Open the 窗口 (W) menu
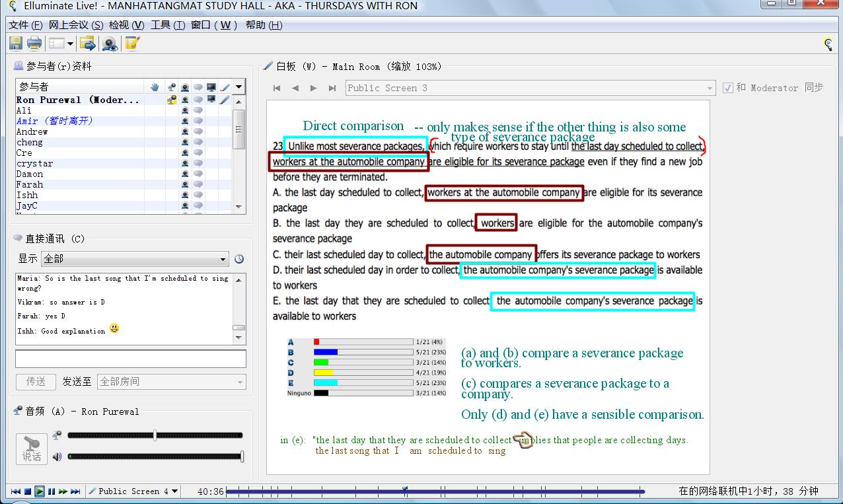The width and height of the screenshot is (843, 504). tap(214, 25)
